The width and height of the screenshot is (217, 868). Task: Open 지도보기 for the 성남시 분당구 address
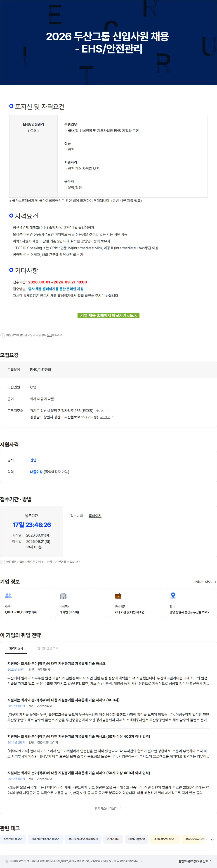100,411
